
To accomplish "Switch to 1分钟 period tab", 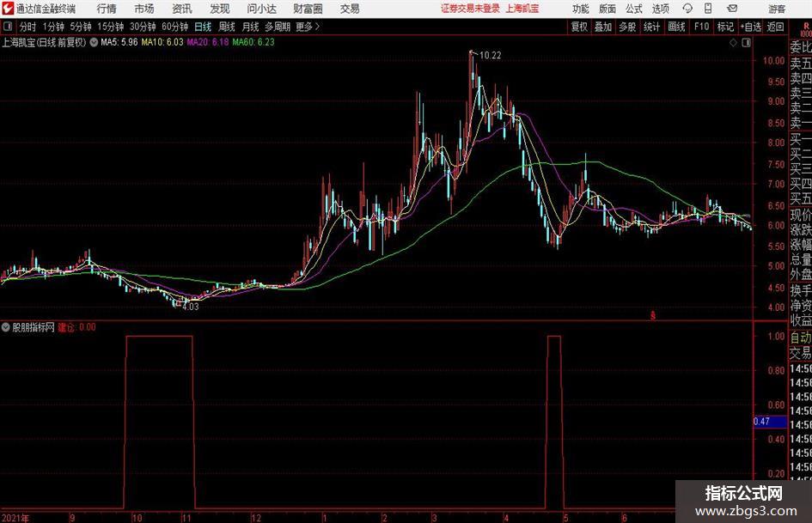I will pos(53,27).
